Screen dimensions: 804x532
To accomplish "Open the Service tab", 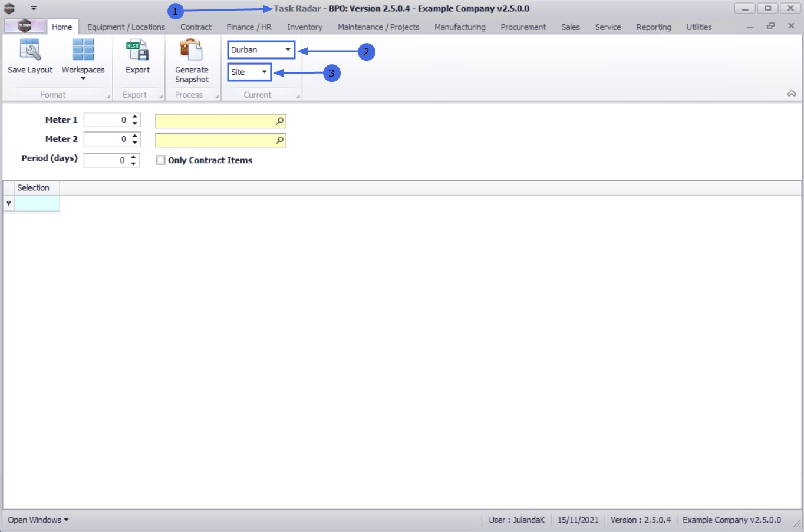I will pyautogui.click(x=608, y=27).
